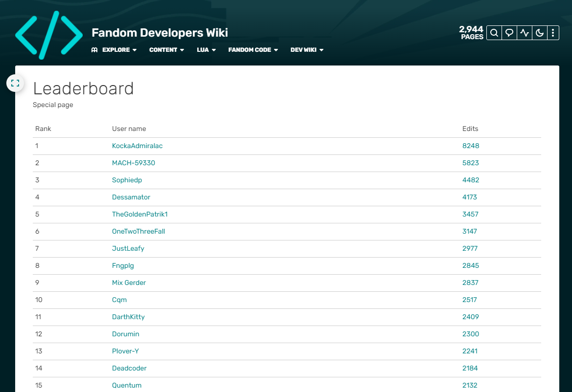Open the Dev Wiki navigation menu
This screenshot has width=572, height=392.
pos(303,50)
